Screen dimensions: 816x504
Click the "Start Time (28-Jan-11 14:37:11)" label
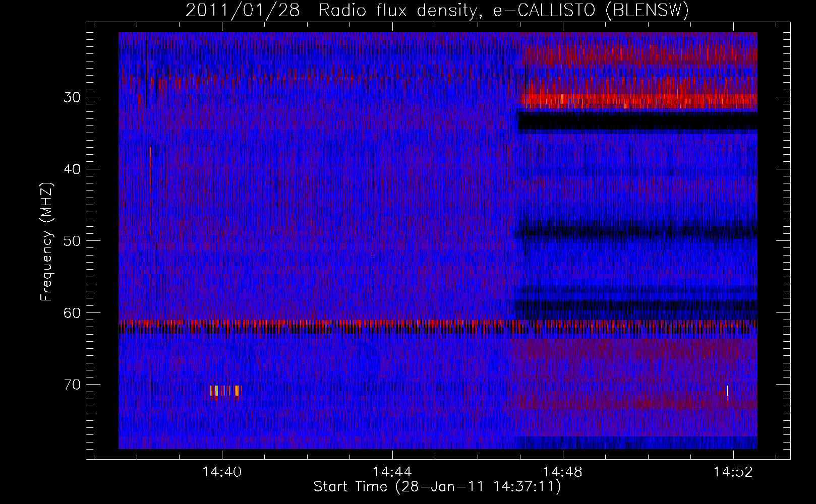(437, 487)
